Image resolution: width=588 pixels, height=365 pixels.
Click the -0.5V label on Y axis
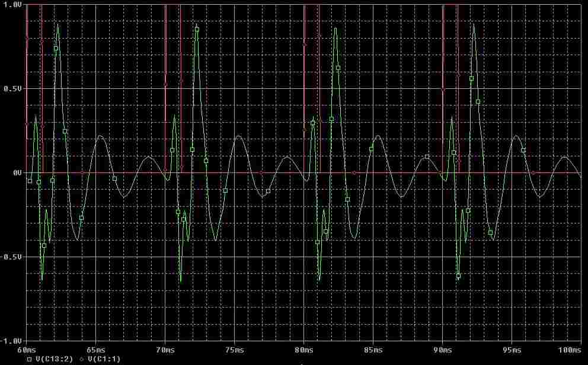[x=11, y=257]
